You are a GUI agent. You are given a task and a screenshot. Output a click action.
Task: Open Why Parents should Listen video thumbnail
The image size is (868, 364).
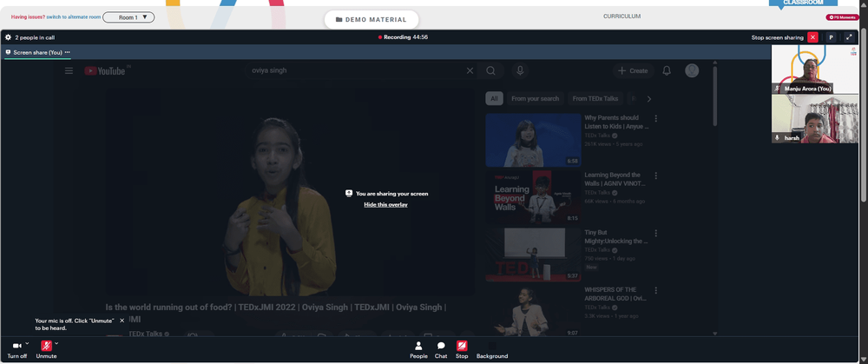click(533, 140)
